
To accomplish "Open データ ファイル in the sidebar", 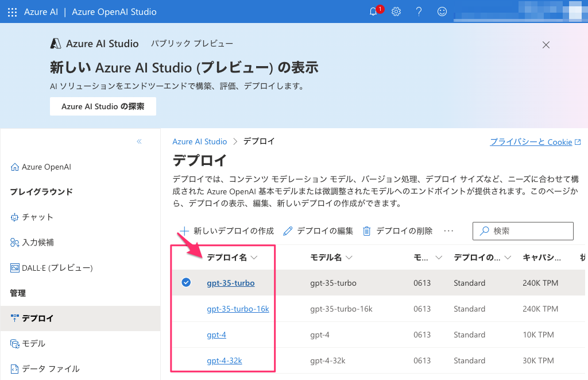I will tap(80, 369).
